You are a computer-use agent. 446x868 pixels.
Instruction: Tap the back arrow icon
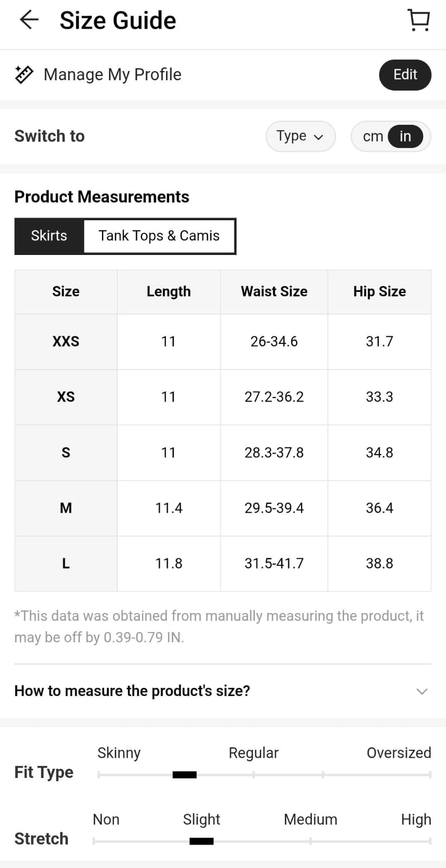click(29, 21)
